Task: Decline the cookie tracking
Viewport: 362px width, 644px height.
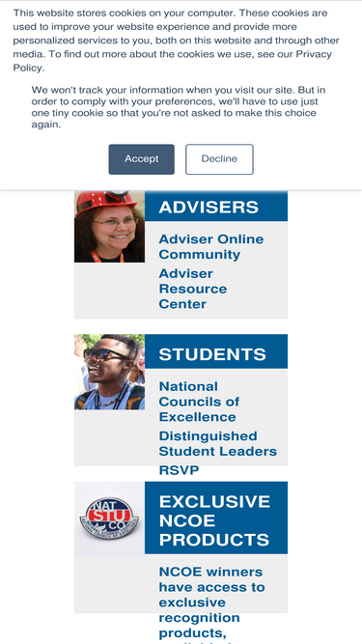Action: (x=219, y=159)
